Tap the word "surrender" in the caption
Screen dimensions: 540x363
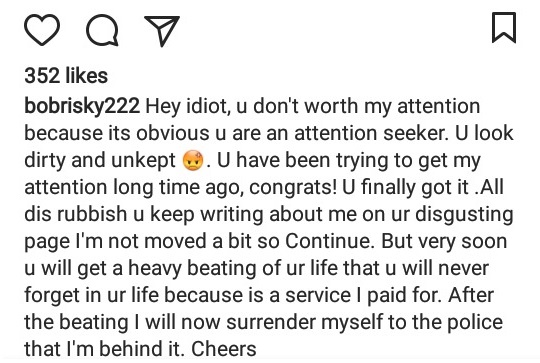point(271,322)
